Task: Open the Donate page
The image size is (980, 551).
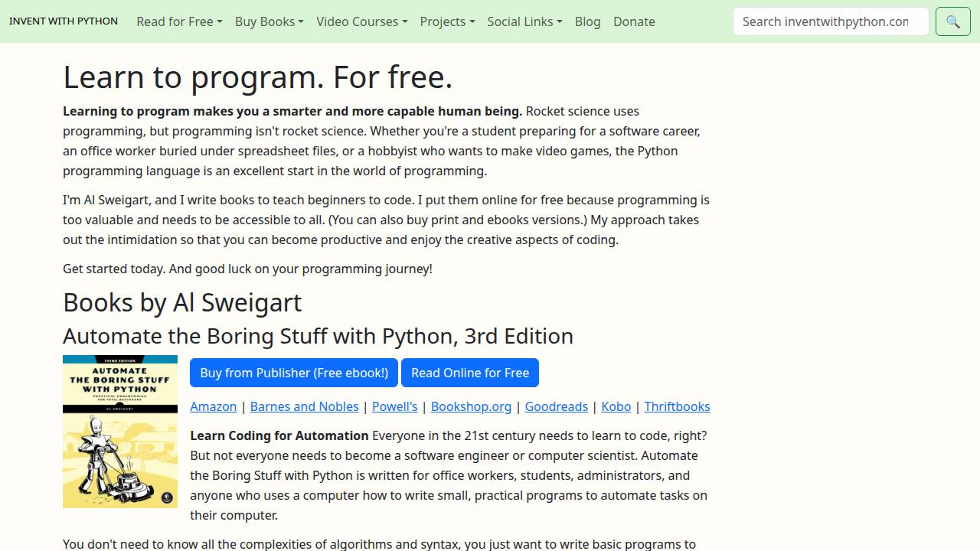Action: 634,21
